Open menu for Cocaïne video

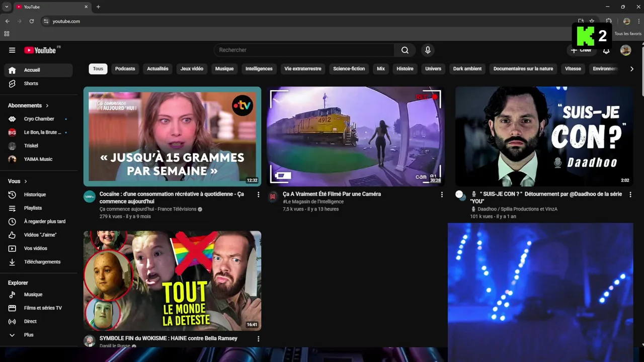(259, 195)
